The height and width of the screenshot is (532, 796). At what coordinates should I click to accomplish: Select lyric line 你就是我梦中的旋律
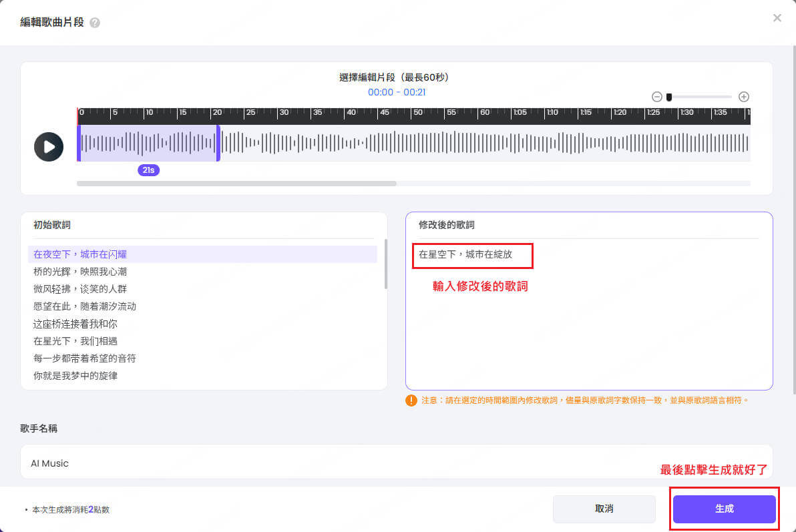(75, 376)
